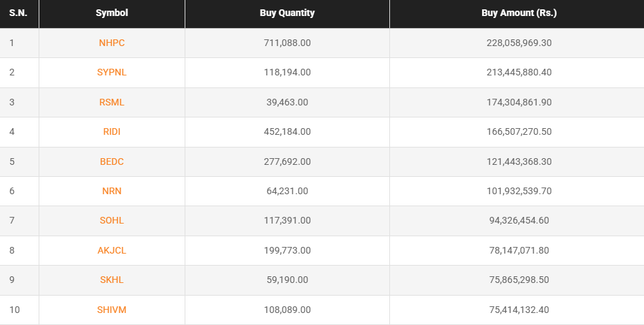The height and width of the screenshot is (325, 644).
Task: Open the RIDI symbol link
Action: click(111, 131)
